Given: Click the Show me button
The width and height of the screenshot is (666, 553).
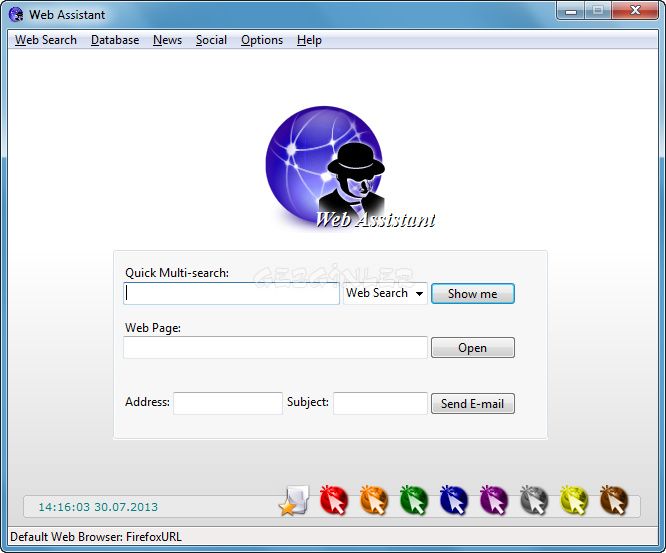Looking at the screenshot, I should pyautogui.click(x=473, y=293).
